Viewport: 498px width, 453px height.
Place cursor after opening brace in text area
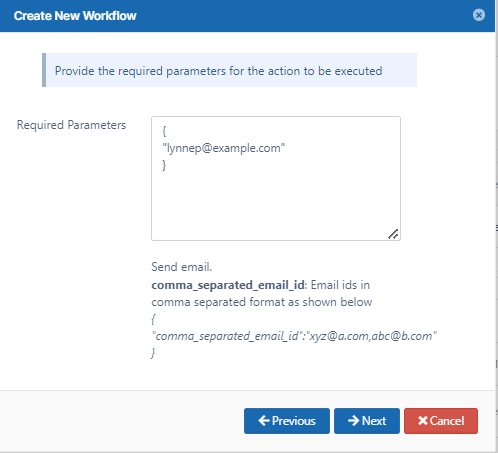[x=166, y=131]
